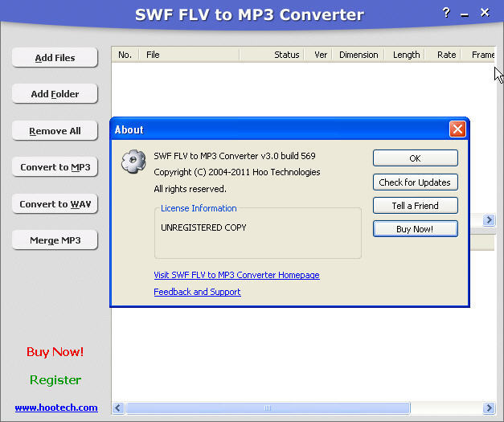Click the gear icon in About dialog

[x=133, y=162]
